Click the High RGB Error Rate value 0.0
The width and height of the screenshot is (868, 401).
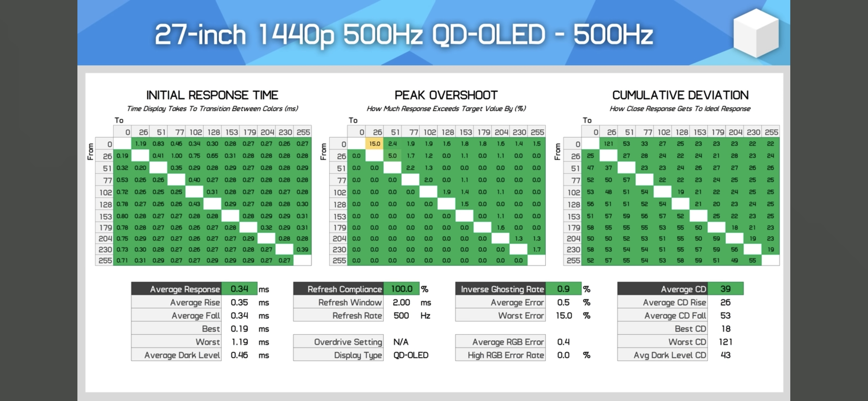[x=563, y=355]
